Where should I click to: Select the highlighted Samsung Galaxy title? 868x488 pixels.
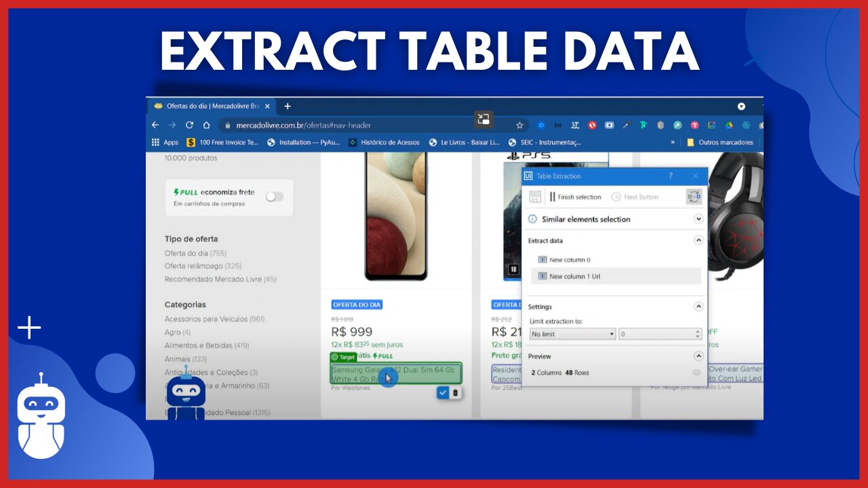tap(396, 374)
